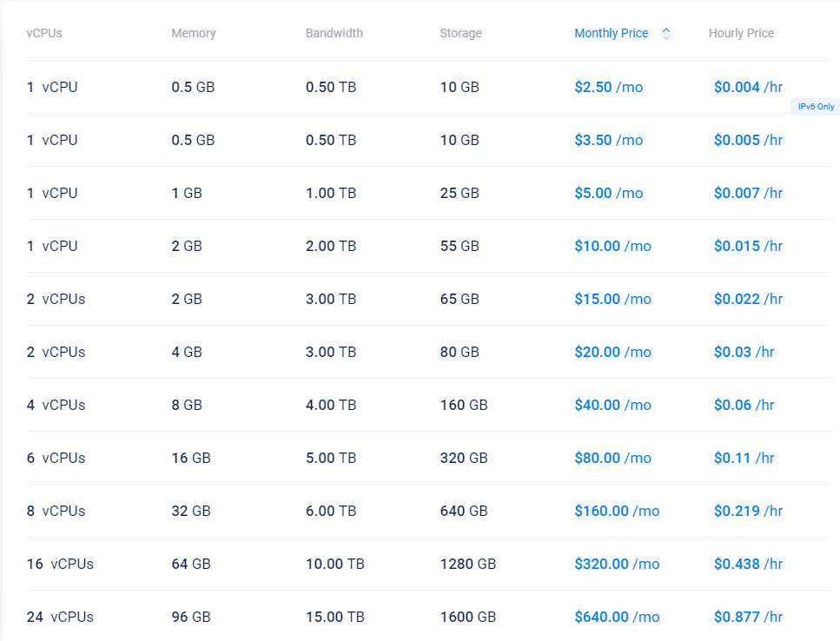The width and height of the screenshot is (840, 641).
Task: Select the $40.00 /mo plan
Action: pos(612,405)
